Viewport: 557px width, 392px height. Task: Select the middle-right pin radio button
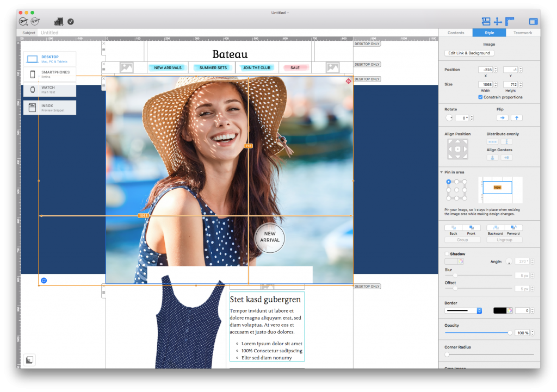click(465, 190)
